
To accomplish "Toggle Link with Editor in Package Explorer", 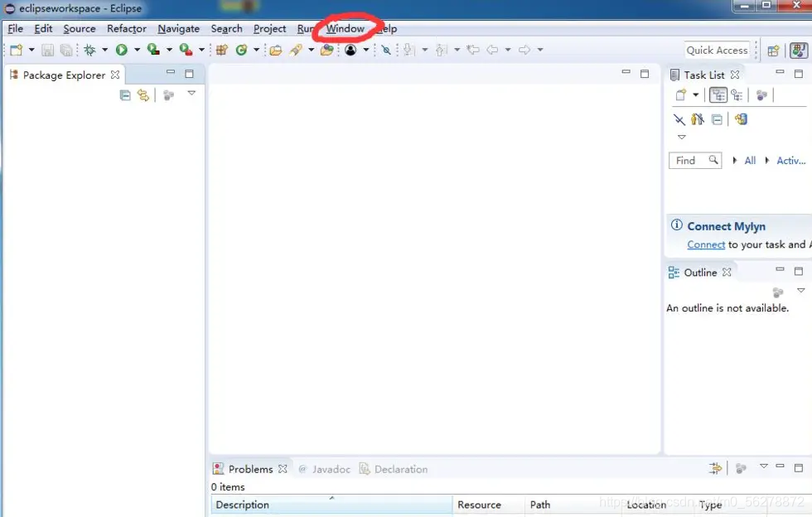I will click(x=143, y=95).
